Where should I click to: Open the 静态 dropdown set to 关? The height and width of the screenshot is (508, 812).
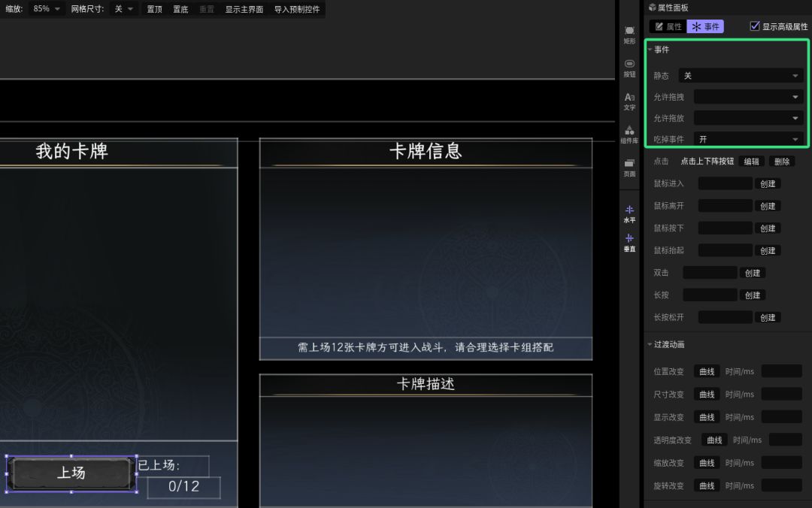741,76
